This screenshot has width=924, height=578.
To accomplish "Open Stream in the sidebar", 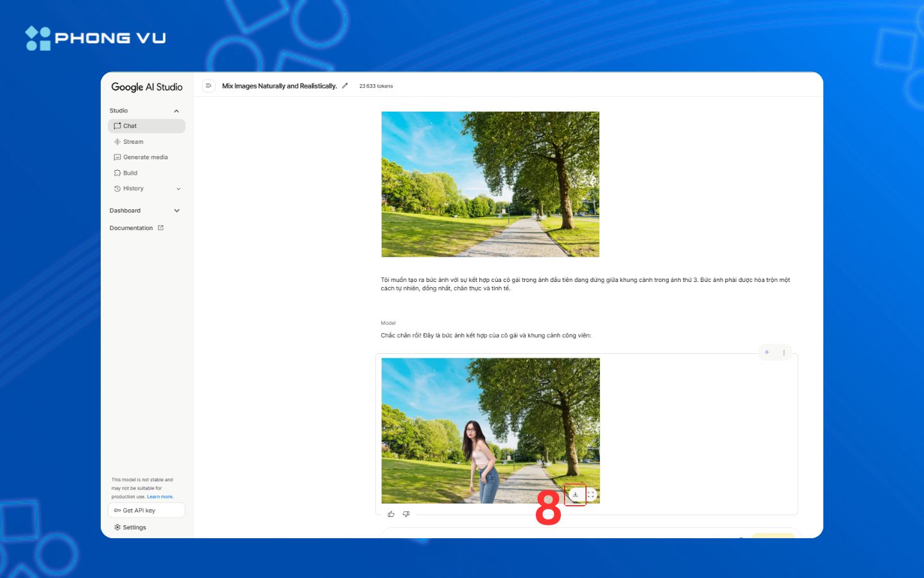I will point(133,142).
